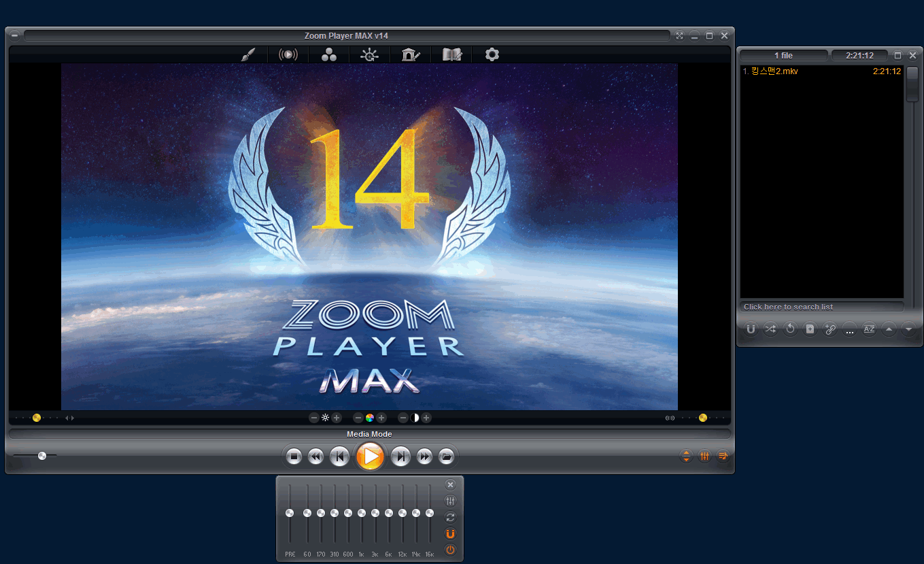The image size is (924, 564).
Task: Open the book with checkmark icon
Action: point(452,54)
